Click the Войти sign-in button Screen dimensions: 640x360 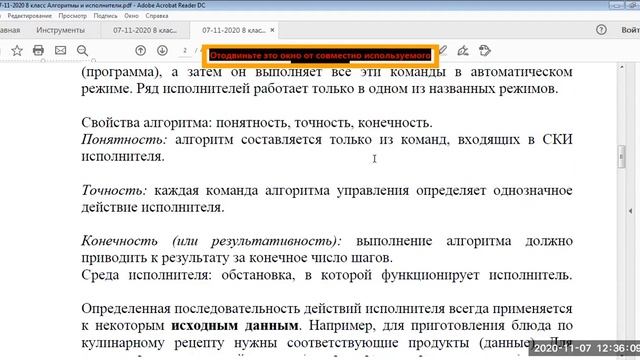[x=630, y=30]
